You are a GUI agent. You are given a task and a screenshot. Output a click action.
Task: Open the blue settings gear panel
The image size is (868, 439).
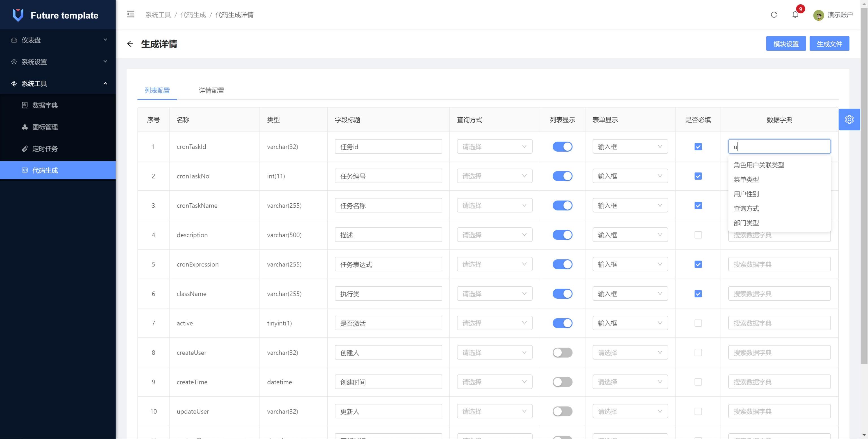tap(849, 119)
